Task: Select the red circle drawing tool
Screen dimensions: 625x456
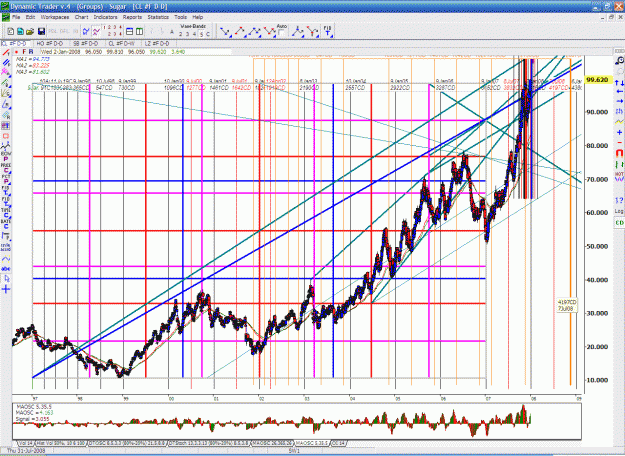Action: point(6,136)
